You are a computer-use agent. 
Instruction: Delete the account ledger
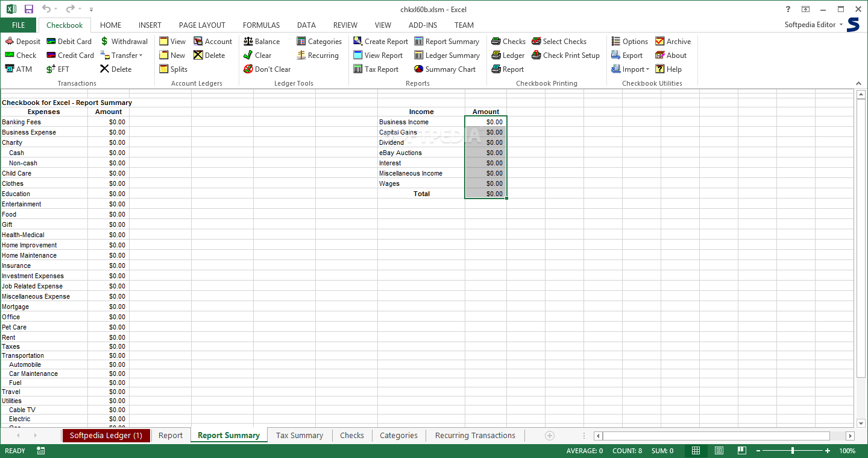pos(209,56)
